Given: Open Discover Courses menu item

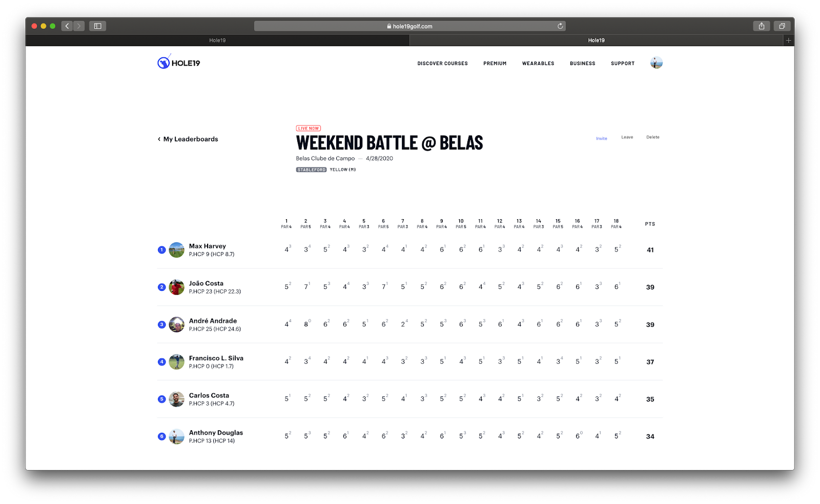Looking at the screenshot, I should (x=442, y=64).
